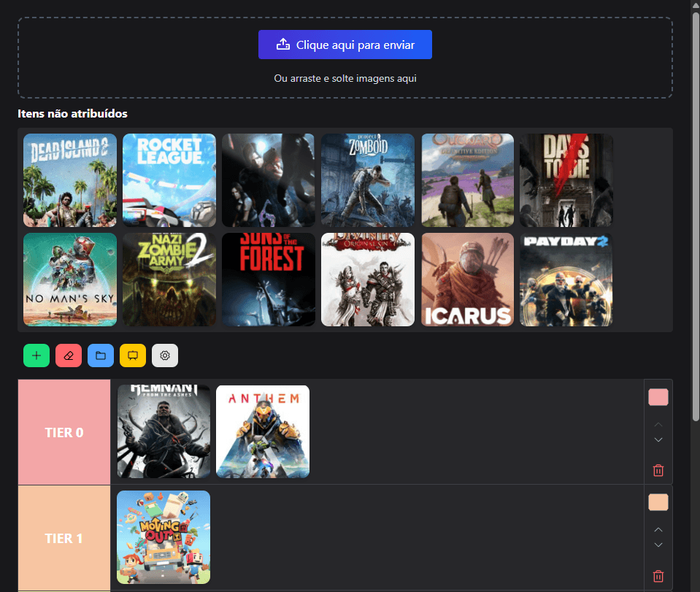Click the TIER 1 label cell
Image resolution: width=700 pixels, height=592 pixels.
click(x=64, y=538)
